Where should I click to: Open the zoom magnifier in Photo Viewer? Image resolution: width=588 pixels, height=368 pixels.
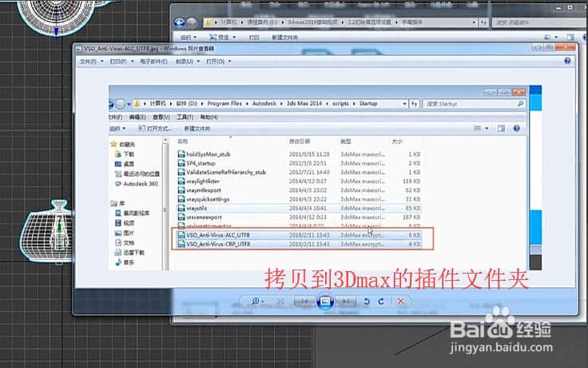tap(257, 301)
